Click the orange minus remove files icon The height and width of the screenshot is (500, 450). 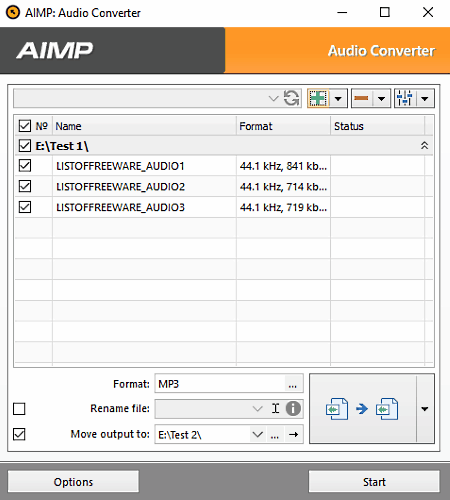[x=361, y=98]
